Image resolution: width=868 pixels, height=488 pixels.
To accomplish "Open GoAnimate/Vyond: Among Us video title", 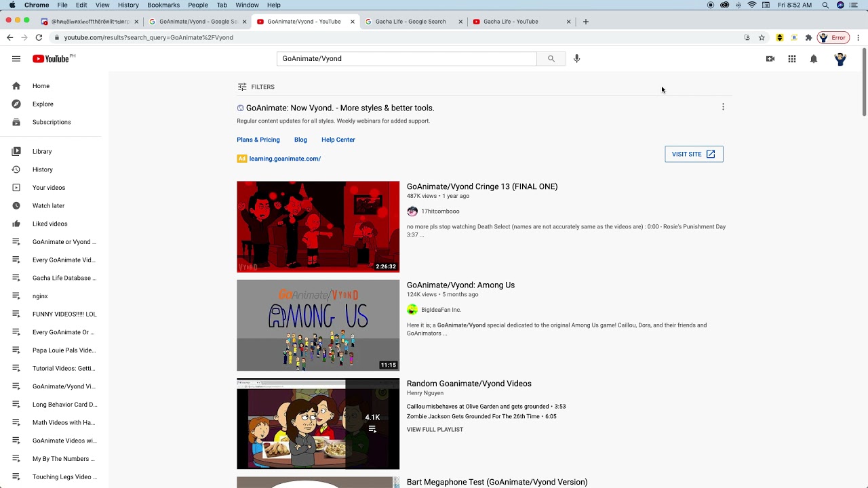I will [460, 285].
